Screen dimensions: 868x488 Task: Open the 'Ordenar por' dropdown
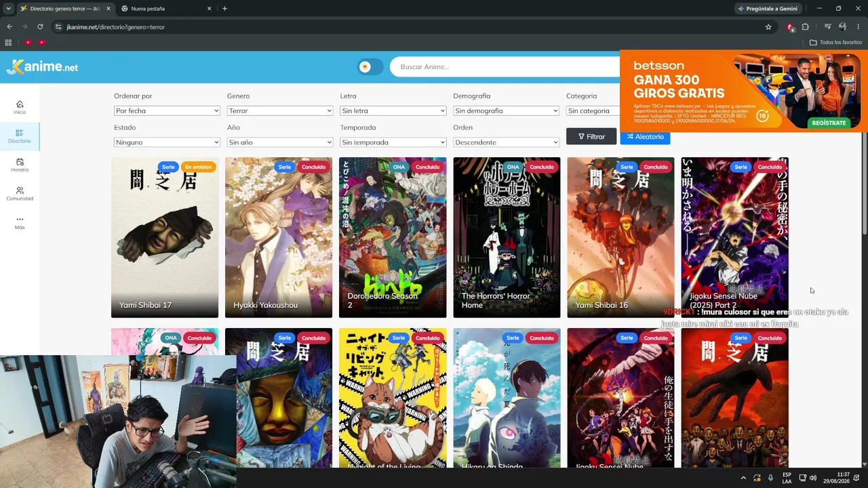pyautogui.click(x=167, y=110)
